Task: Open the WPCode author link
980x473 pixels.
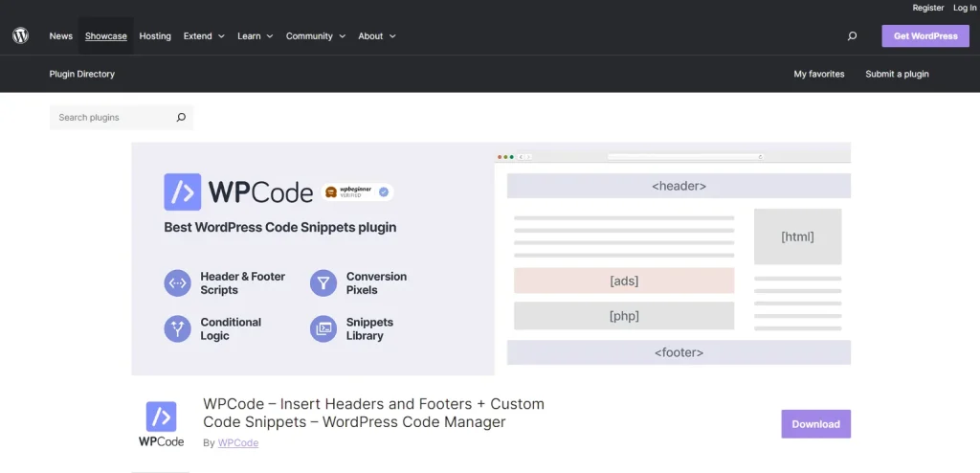Action: (238, 443)
